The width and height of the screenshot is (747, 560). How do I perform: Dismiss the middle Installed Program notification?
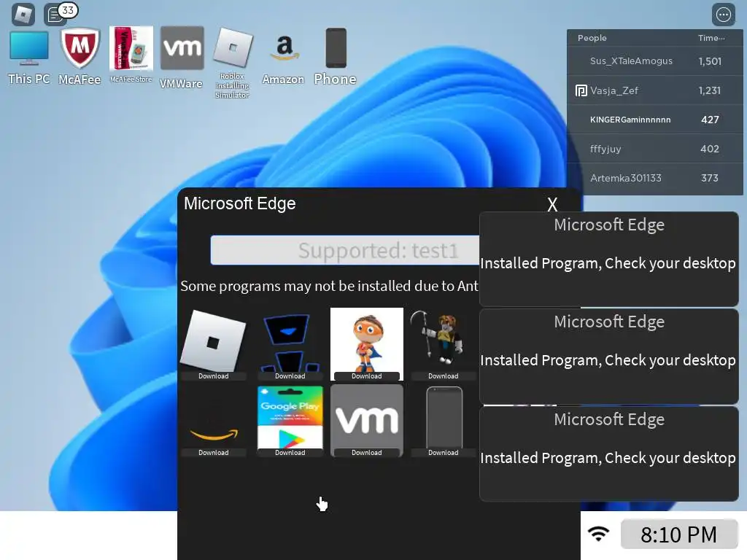tap(609, 356)
